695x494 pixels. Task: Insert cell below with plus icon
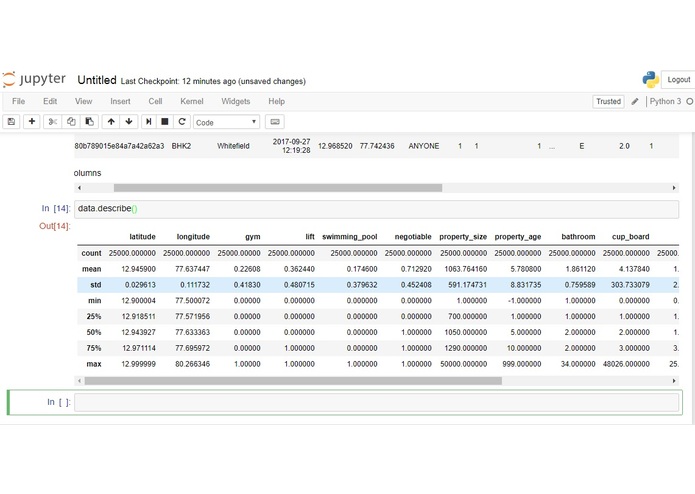pos(31,121)
